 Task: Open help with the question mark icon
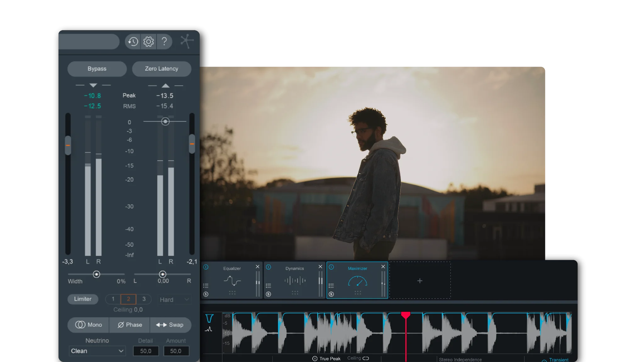click(164, 41)
